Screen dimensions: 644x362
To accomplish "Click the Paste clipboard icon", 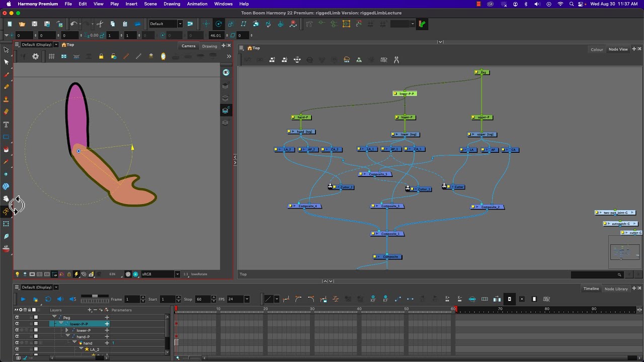I will [125, 24].
